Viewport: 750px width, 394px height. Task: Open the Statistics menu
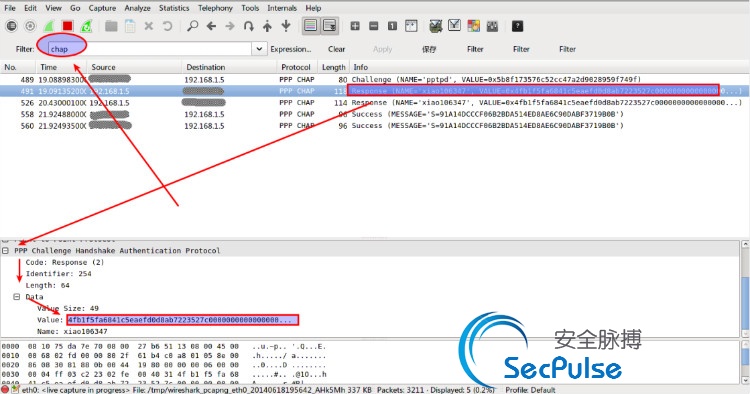tap(174, 8)
